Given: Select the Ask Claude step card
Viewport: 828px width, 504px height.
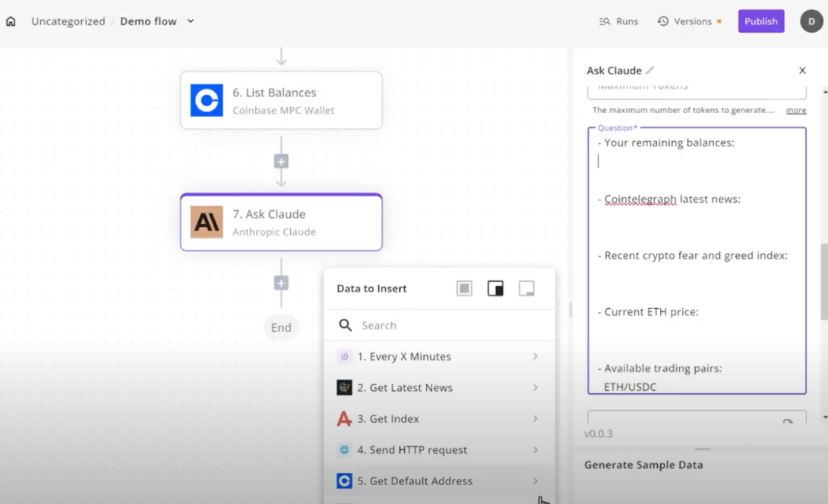Looking at the screenshot, I should (x=281, y=222).
